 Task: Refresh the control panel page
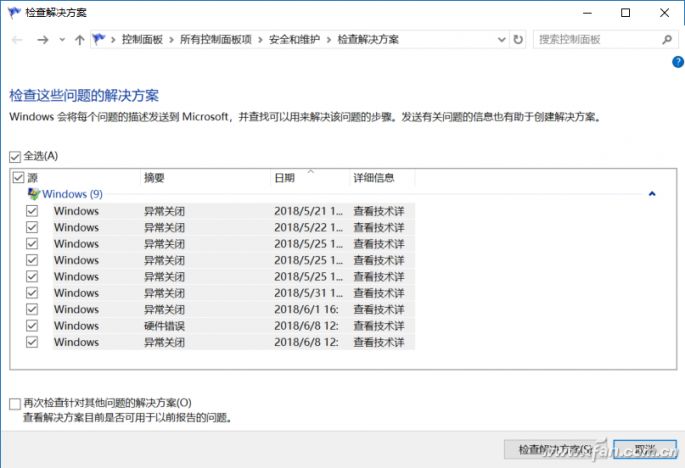coord(518,40)
